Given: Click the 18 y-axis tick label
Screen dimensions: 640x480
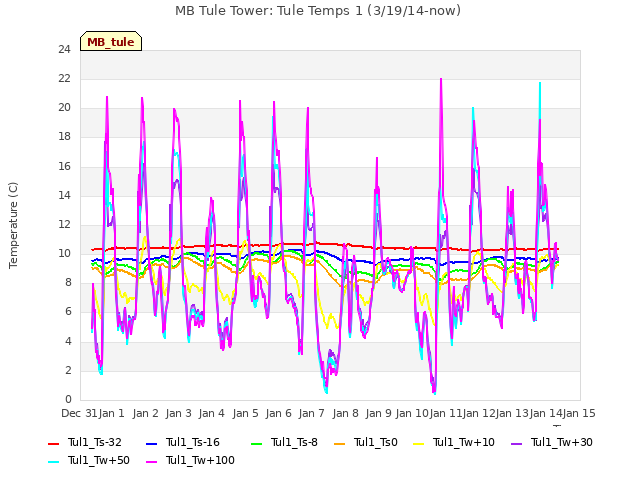Looking at the screenshot, I should click(64, 137).
